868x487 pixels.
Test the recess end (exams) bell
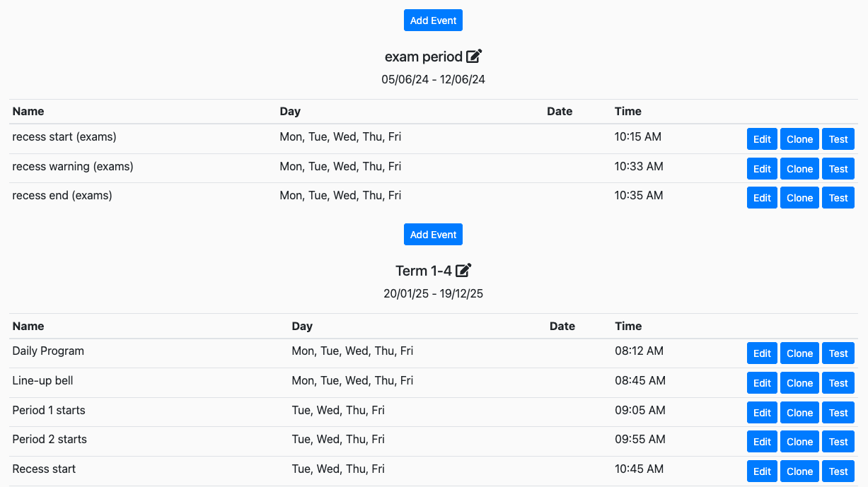tap(838, 197)
